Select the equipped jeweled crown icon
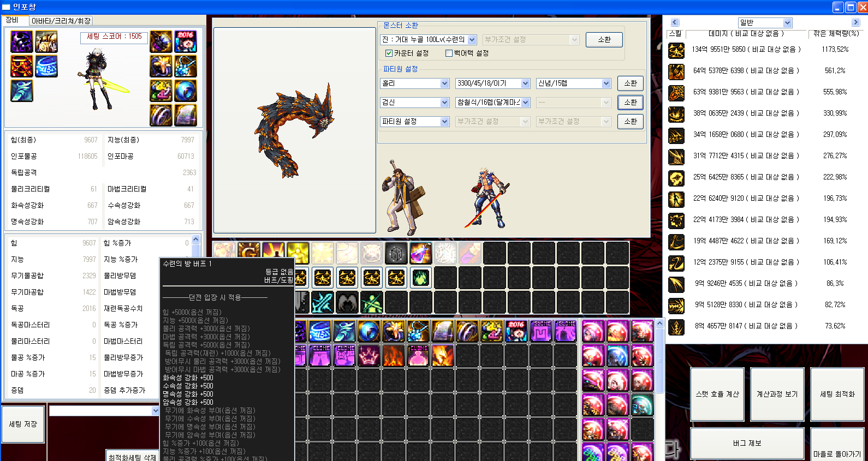Viewport: 868px width, 461px height. tap(161, 91)
